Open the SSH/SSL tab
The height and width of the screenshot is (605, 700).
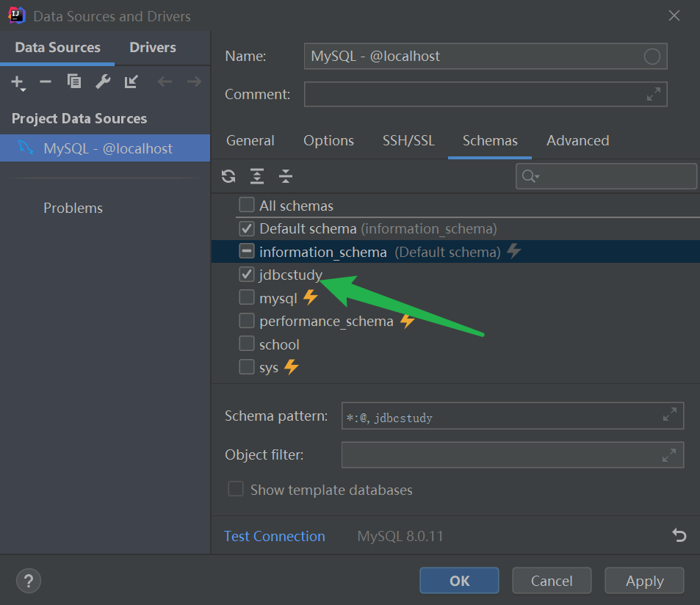coord(408,140)
